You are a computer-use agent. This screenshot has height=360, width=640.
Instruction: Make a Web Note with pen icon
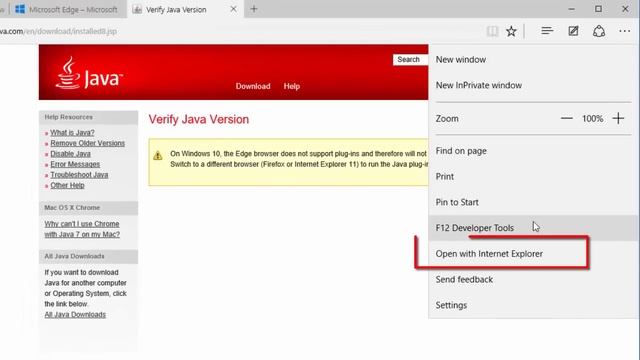(573, 31)
